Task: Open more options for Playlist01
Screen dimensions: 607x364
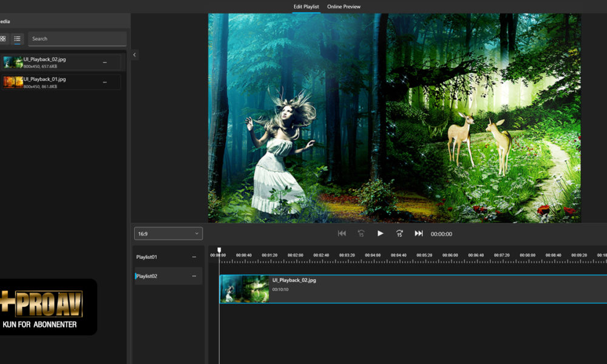Action: click(194, 257)
